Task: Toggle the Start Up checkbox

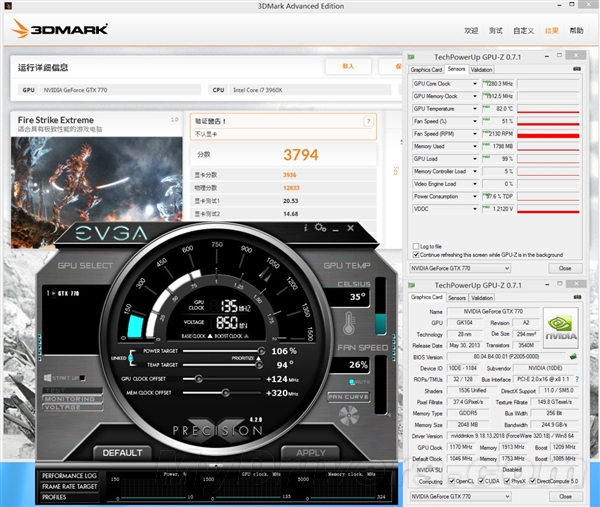Action: point(82,378)
